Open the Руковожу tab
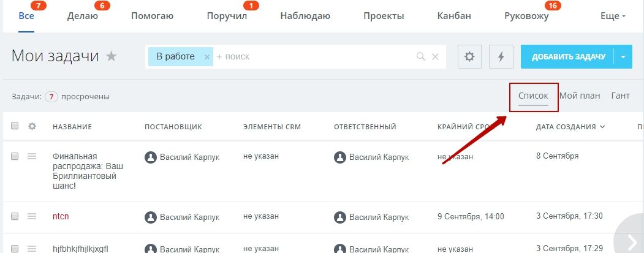This screenshot has height=253, width=644. coord(526,16)
